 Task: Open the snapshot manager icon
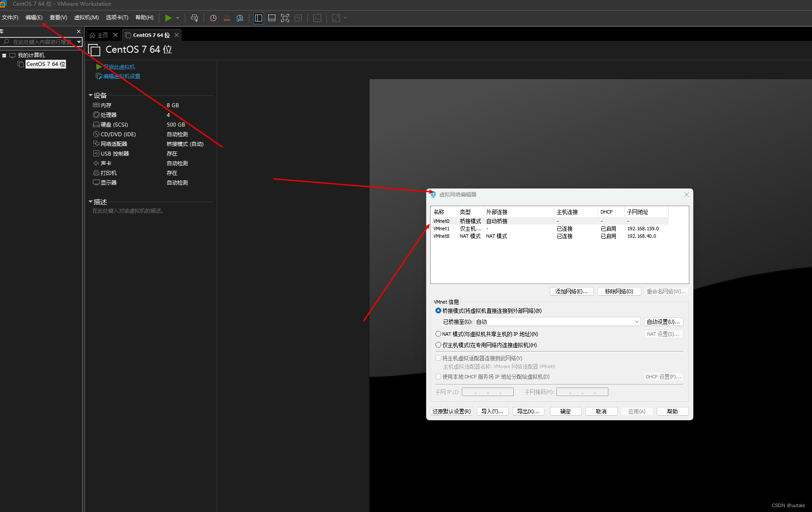coord(240,18)
